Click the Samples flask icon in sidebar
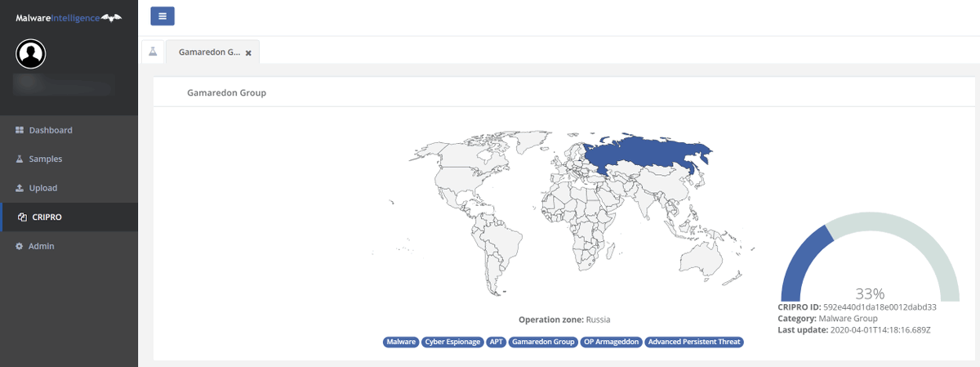The image size is (980, 367). (20, 159)
